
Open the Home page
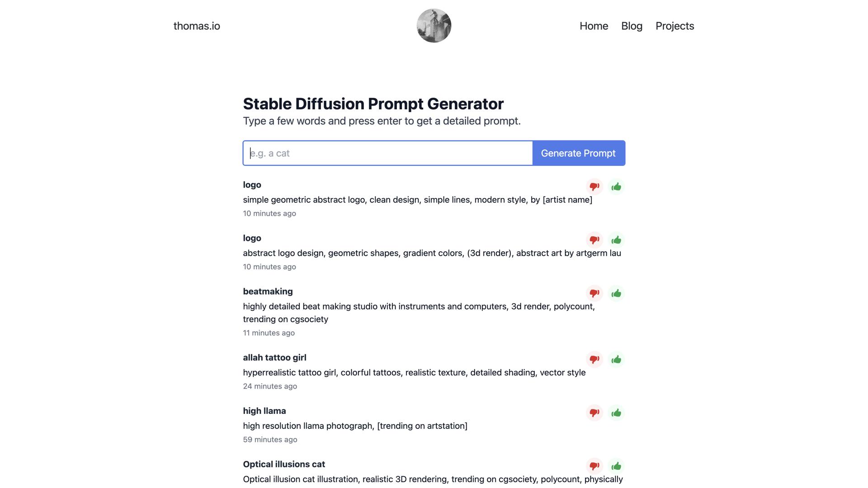pos(594,26)
